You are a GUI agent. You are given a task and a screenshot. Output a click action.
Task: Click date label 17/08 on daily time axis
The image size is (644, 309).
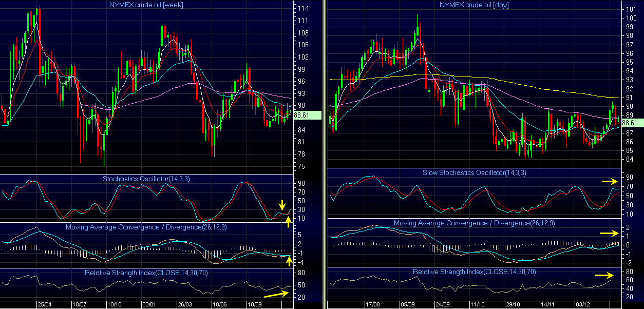tap(372, 304)
